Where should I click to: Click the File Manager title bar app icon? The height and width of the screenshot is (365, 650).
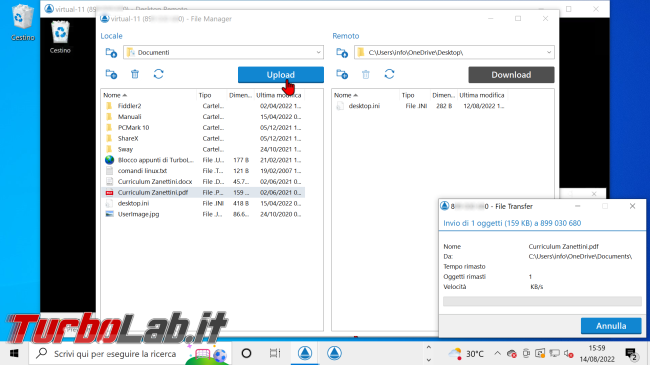[x=105, y=19]
